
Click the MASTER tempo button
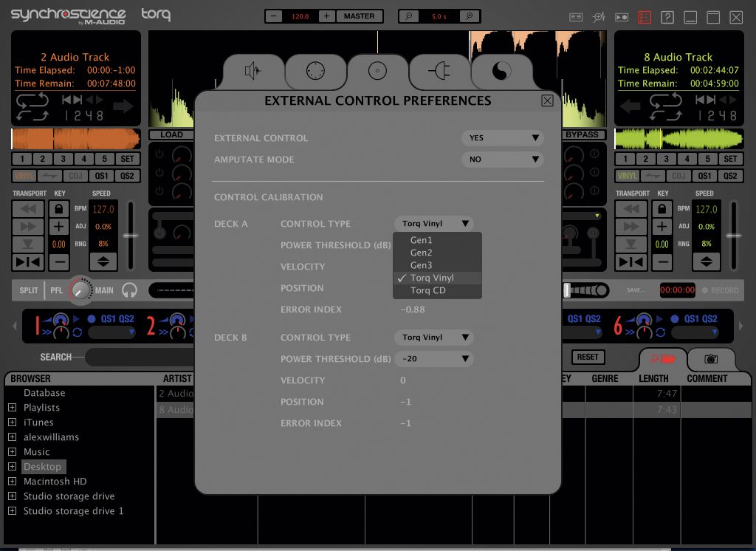coord(359,16)
